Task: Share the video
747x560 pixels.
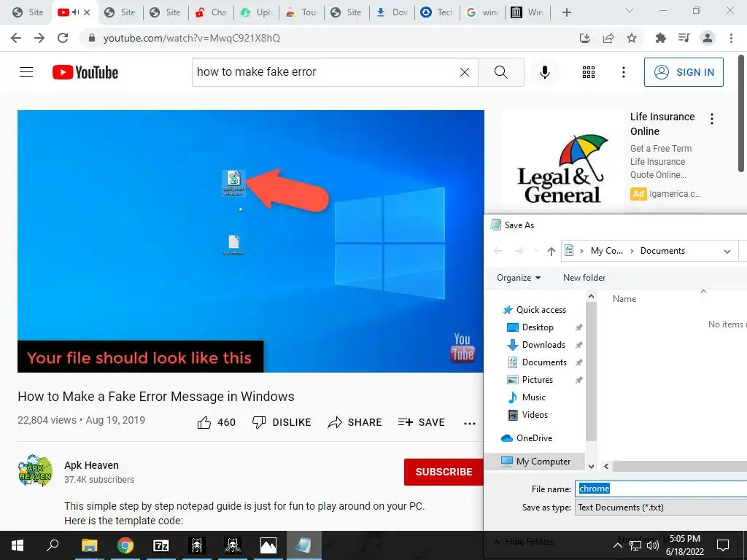Action: point(355,422)
